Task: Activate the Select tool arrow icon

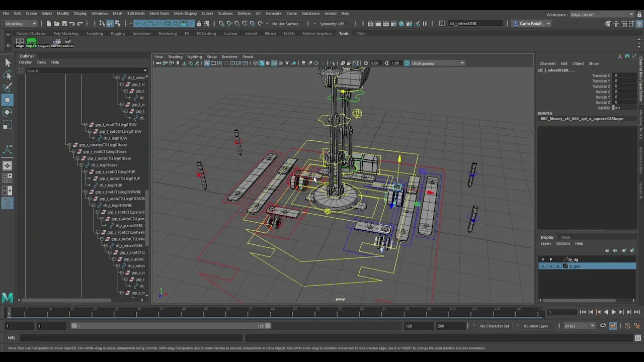Action: pyautogui.click(x=7, y=62)
